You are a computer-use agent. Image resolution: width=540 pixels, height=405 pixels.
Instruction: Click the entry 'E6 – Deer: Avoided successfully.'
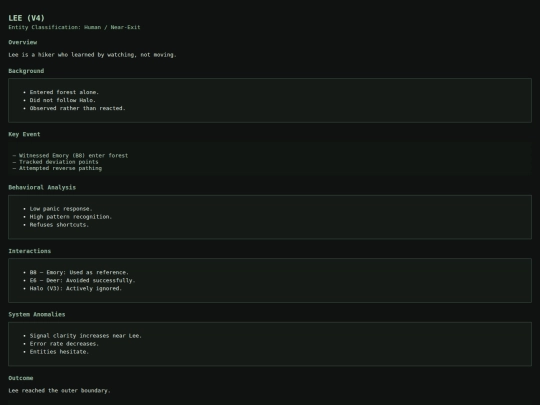82,280
